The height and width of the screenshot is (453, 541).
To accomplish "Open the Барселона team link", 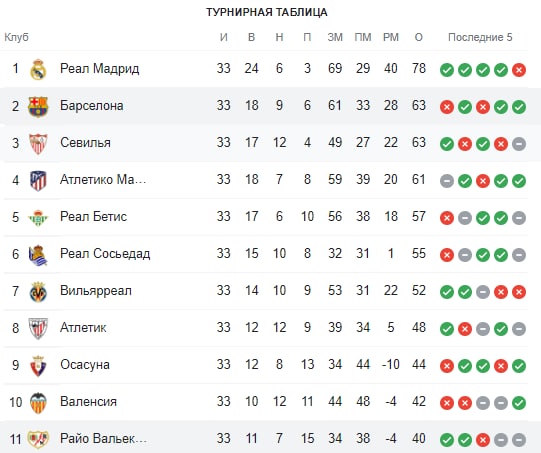I will 91,106.
